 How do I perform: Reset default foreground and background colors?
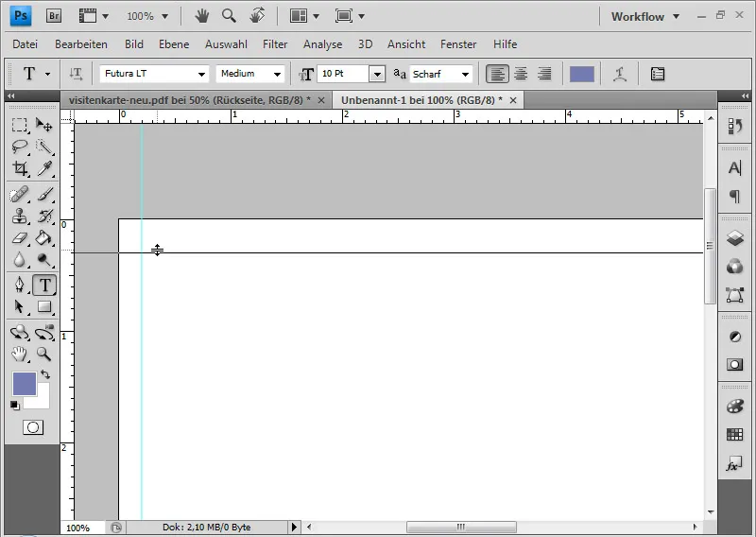[x=15, y=406]
